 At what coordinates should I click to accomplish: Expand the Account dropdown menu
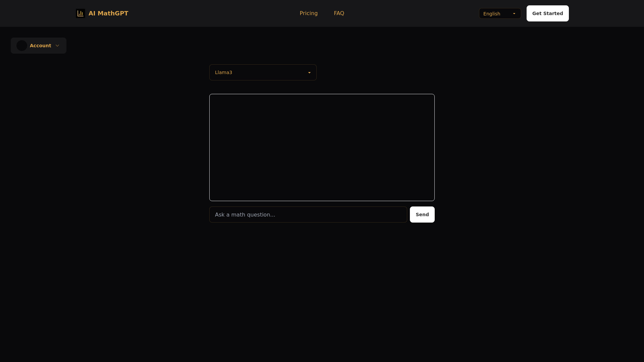(x=39, y=46)
